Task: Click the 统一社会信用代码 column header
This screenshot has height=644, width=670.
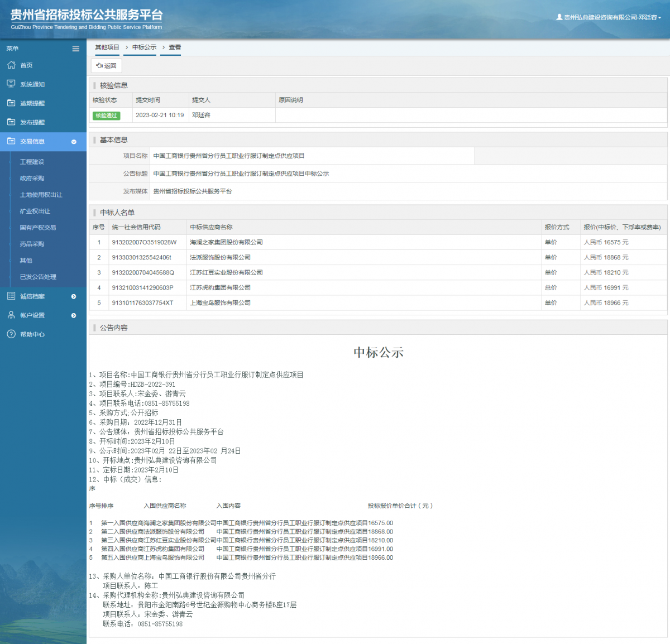Action: [x=136, y=227]
